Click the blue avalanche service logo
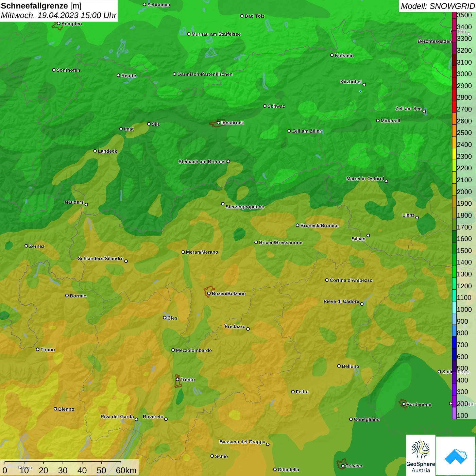 456,456
